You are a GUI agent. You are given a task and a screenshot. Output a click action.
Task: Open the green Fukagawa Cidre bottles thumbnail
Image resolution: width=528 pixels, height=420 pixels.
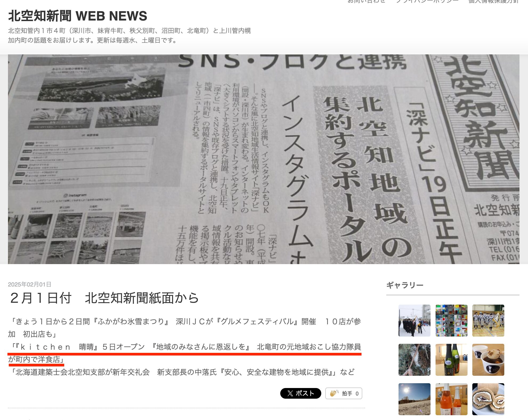[451, 360]
